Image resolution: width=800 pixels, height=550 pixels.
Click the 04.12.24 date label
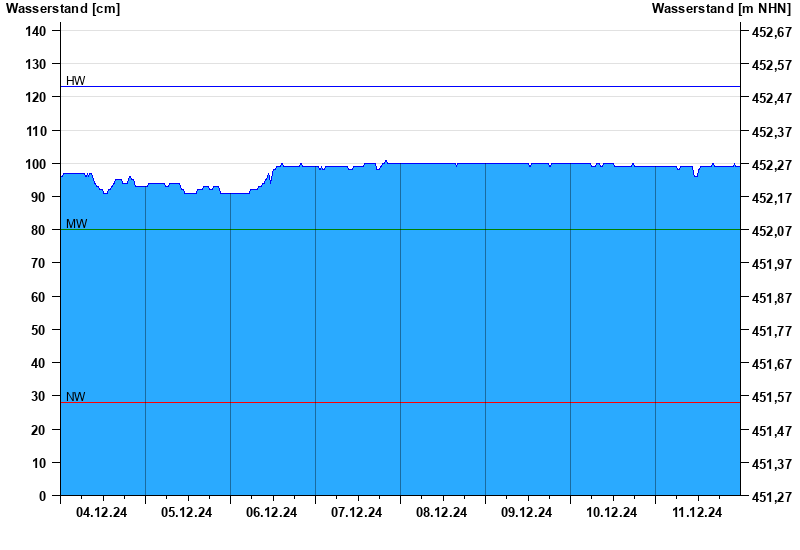click(x=102, y=512)
